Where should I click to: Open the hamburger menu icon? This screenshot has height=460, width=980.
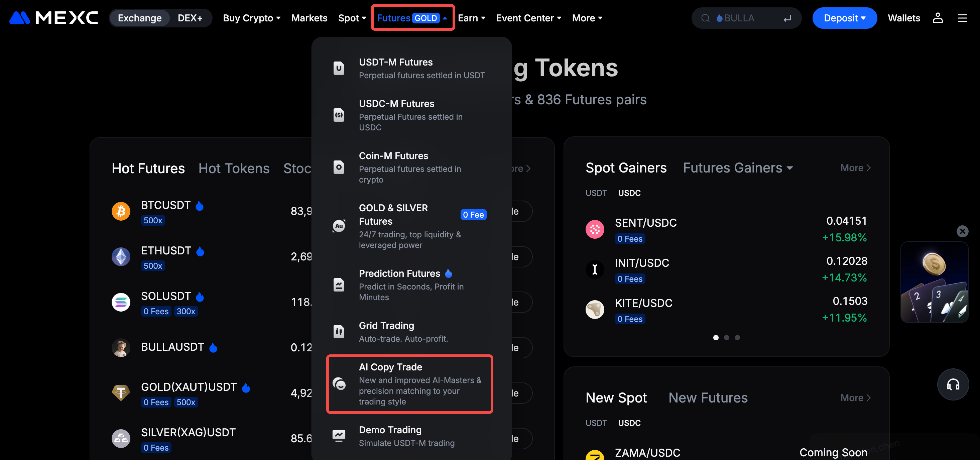[x=962, y=18]
